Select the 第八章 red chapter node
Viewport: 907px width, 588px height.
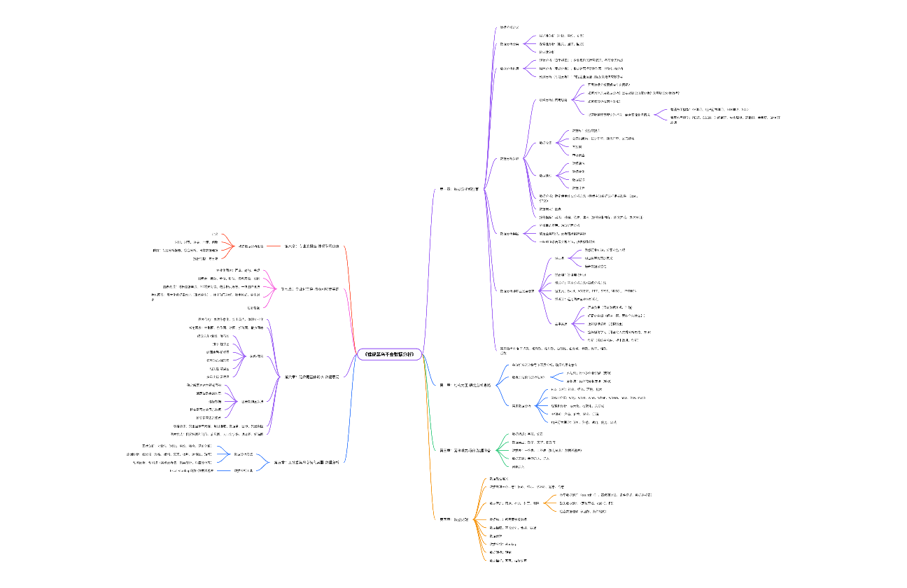click(311, 246)
